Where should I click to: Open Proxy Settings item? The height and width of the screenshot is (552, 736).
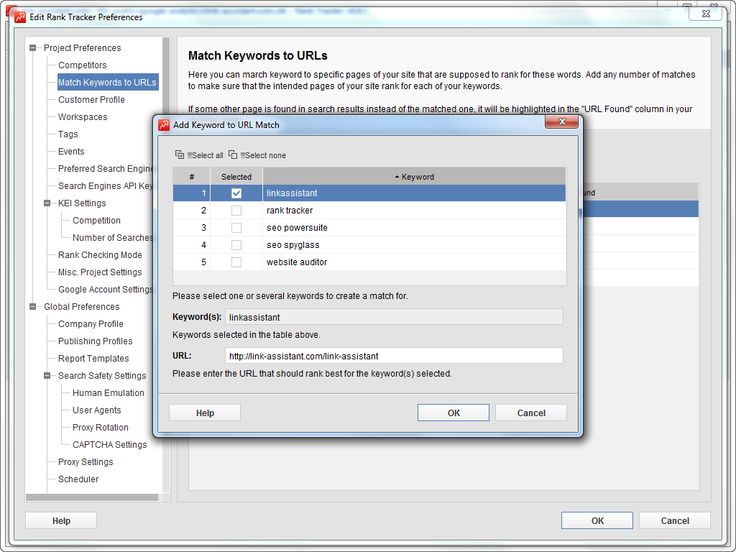[85, 462]
